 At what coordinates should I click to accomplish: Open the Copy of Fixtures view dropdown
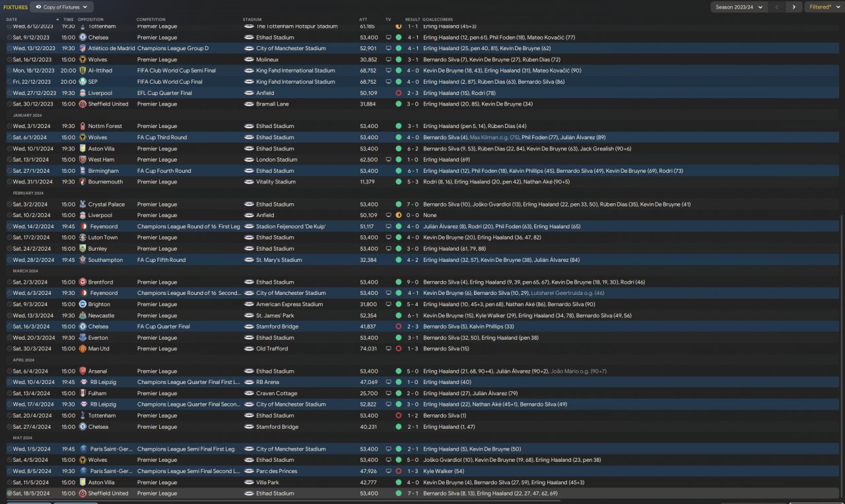point(61,7)
